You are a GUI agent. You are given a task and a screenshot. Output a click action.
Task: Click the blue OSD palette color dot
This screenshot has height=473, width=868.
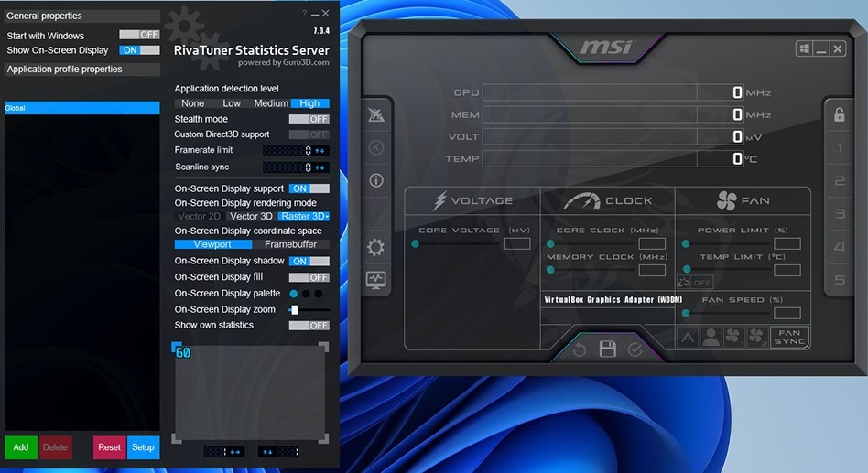pyautogui.click(x=293, y=294)
